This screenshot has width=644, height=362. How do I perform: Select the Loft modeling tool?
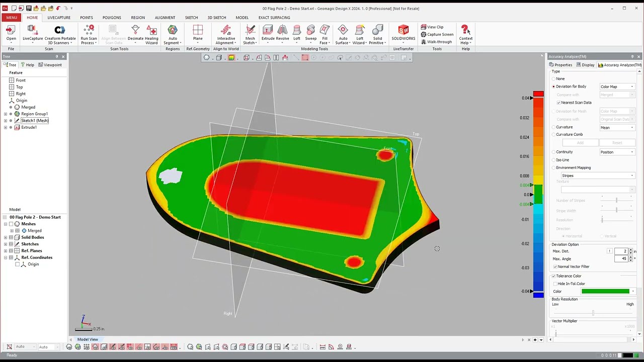[x=297, y=34]
